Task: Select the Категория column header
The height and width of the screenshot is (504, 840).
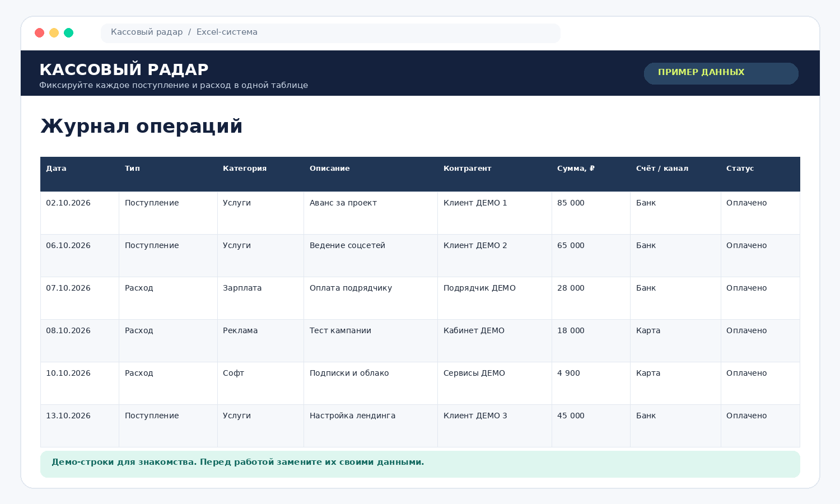Action: point(260,174)
